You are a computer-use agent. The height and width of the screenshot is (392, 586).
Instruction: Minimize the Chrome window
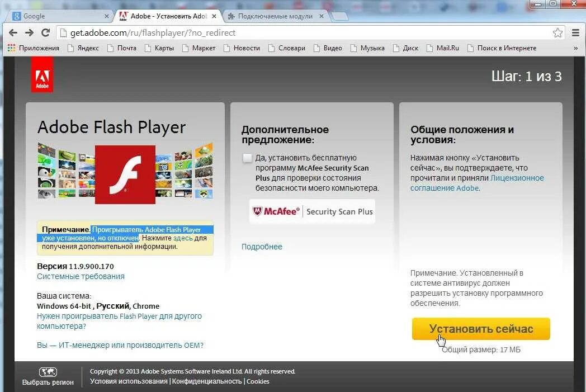coord(538,4)
